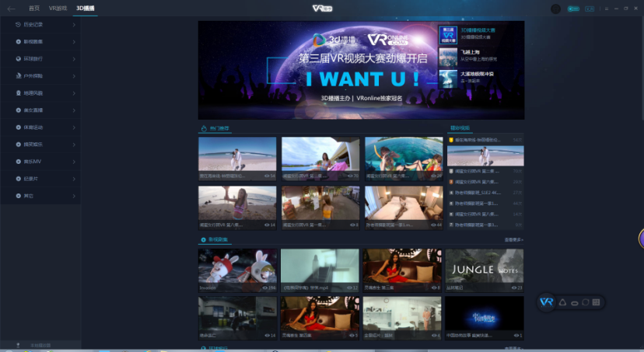Switch to the 首页 tab
Screen dimensions: 644x352
pos(33,9)
